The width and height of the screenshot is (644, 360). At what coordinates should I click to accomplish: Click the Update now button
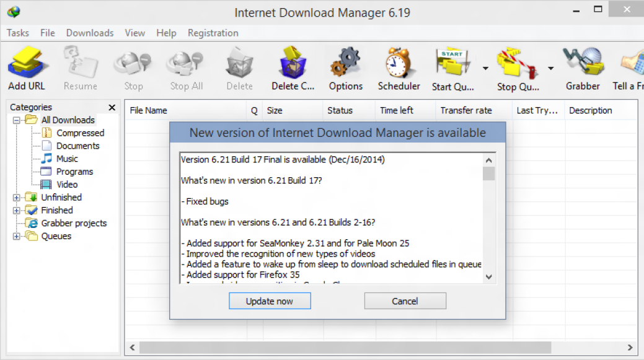(x=270, y=301)
